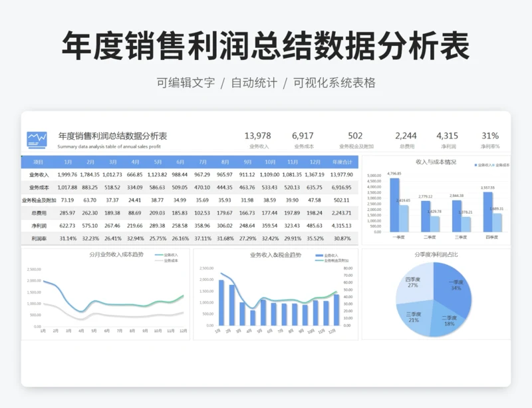The height and width of the screenshot is (408, 532).
Task: Click cell 73.19 in the tax row
Action: click(x=67, y=200)
